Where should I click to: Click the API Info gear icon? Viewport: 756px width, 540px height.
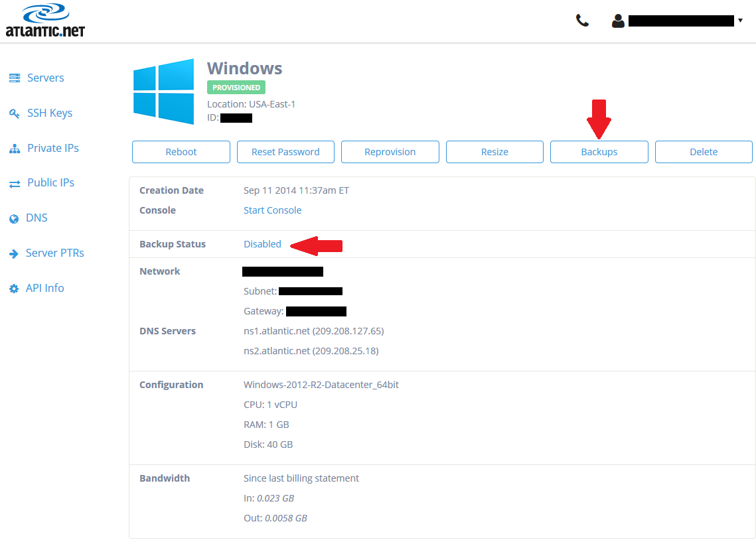click(14, 289)
